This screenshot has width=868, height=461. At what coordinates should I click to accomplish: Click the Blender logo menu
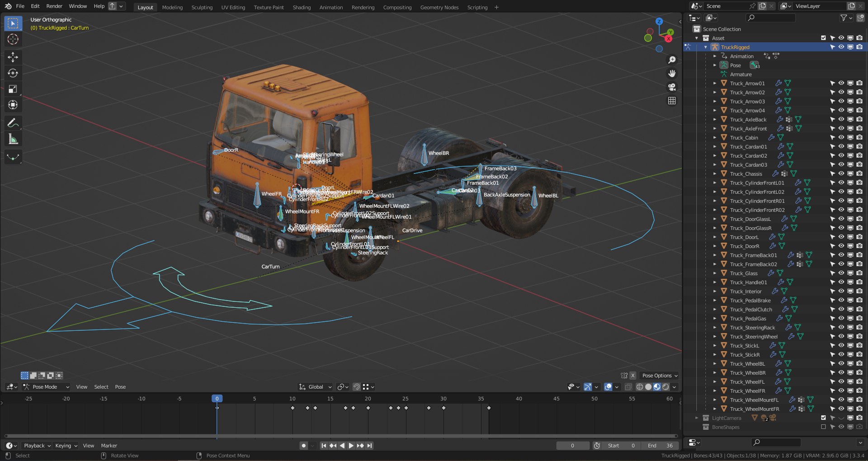click(x=8, y=6)
